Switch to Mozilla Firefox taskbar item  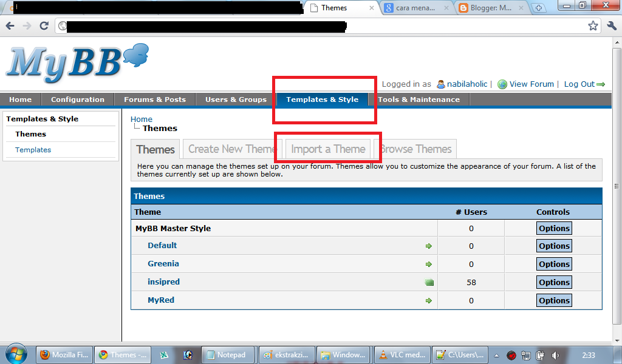coord(64,355)
